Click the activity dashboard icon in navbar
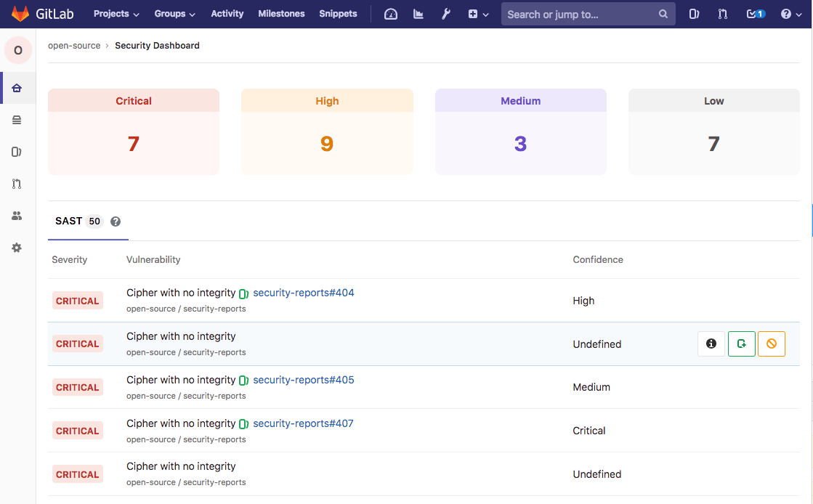The width and height of the screenshot is (813, 504). coord(390,14)
